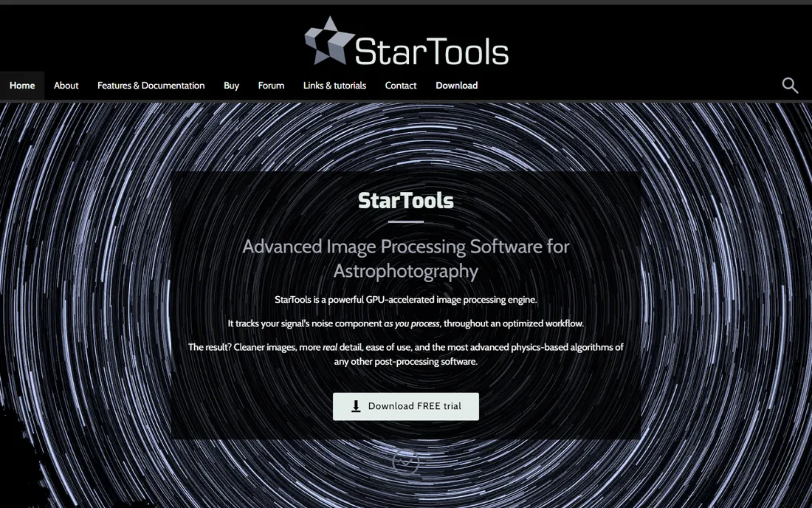Click the 'Advanced Image Processing Software' subtitle

click(406, 258)
